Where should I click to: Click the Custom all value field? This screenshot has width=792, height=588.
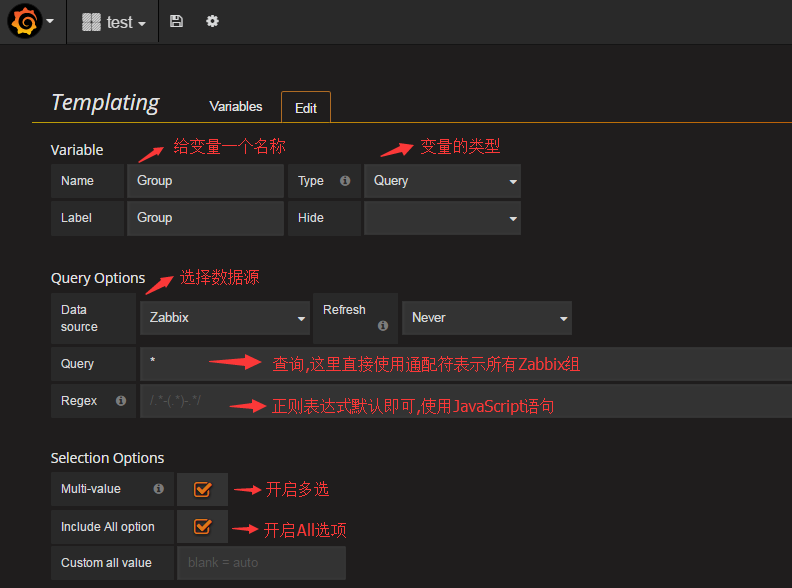click(x=262, y=563)
